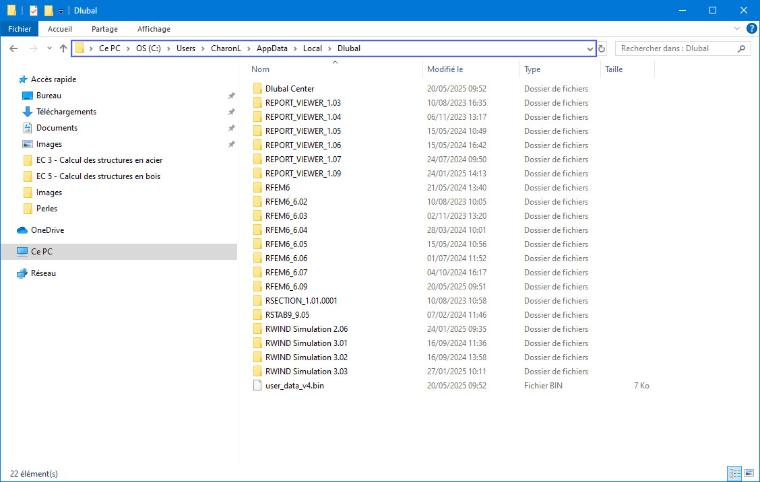Click AppData breadcrumb in address bar
Image resolution: width=760 pixels, height=482 pixels.
click(x=272, y=48)
